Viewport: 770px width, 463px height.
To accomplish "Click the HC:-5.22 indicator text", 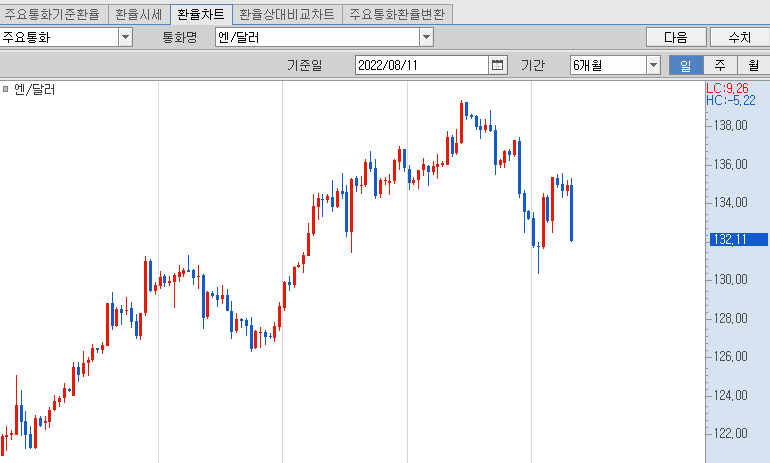I will (731, 101).
